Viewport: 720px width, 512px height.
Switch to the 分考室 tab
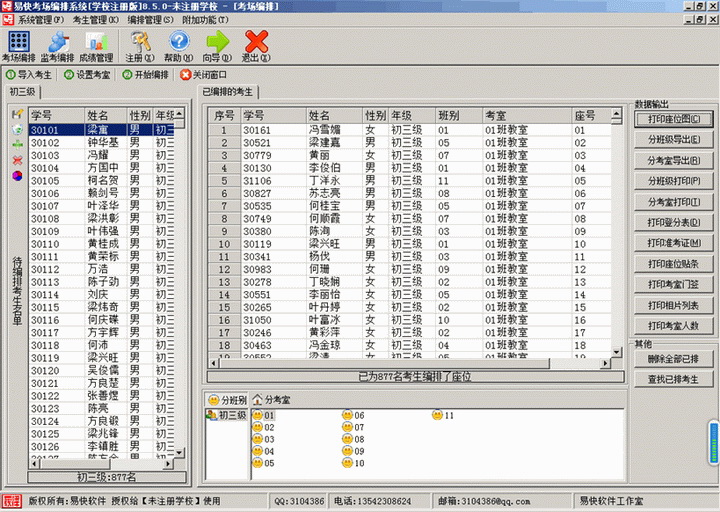[x=272, y=399]
